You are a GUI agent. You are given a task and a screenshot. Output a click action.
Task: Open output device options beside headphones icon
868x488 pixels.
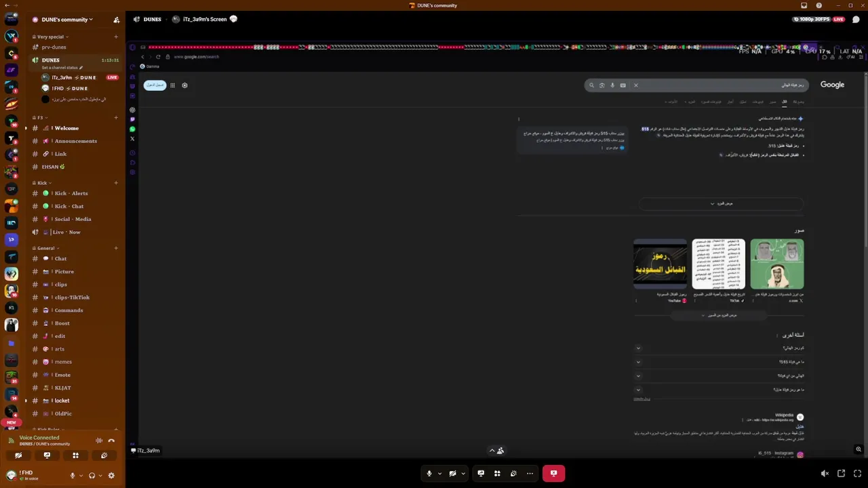click(x=100, y=475)
